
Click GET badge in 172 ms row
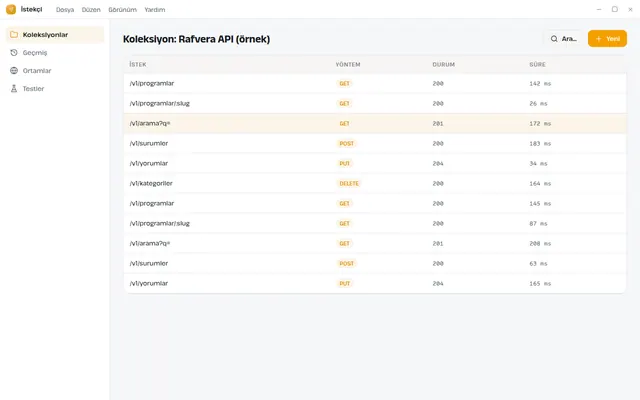coord(344,123)
